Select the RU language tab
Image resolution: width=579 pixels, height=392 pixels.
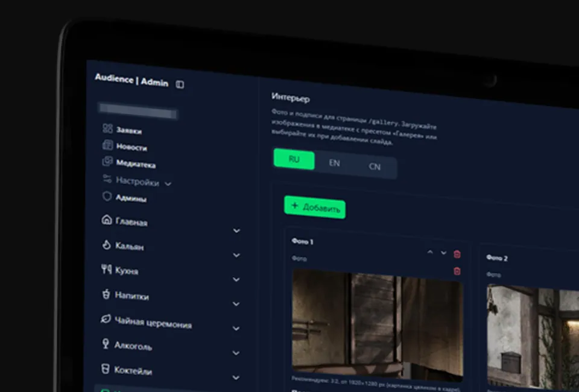click(x=294, y=159)
